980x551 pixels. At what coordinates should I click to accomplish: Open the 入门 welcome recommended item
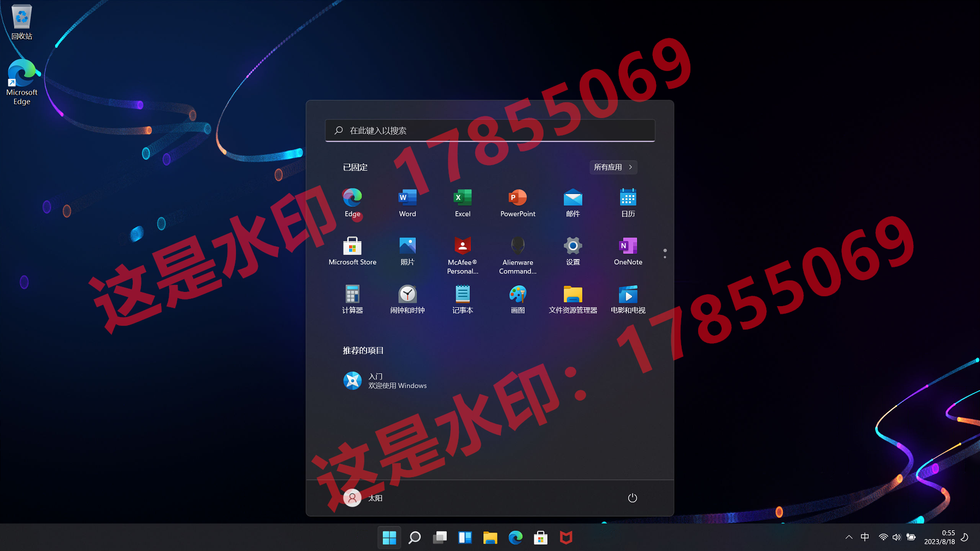coord(385,381)
